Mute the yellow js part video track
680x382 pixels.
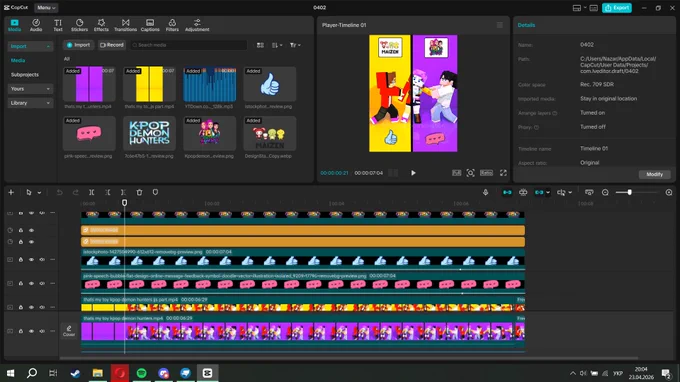coord(42,307)
